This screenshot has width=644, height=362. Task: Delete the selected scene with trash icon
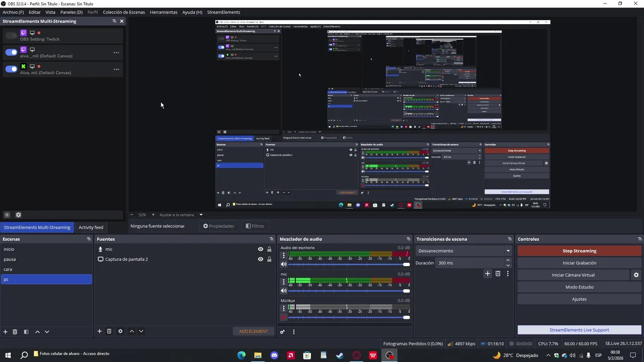point(15,332)
